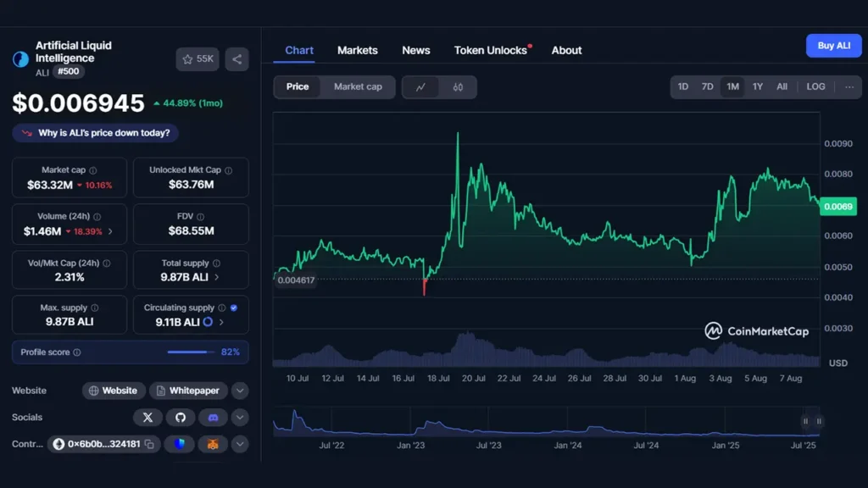Click contract address 0x6b0b...324181
The height and width of the screenshot is (488, 868).
coord(103,444)
